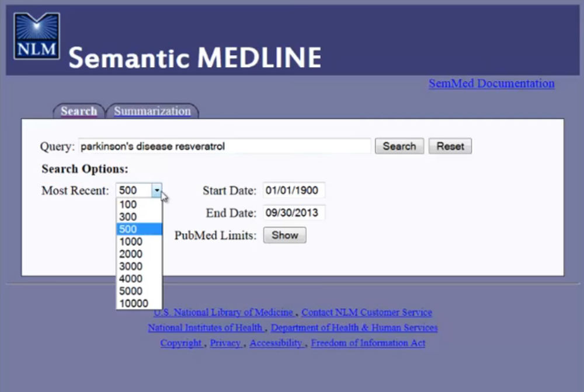
Task: Collapse the Most Recent dropdown arrow
Action: 157,190
